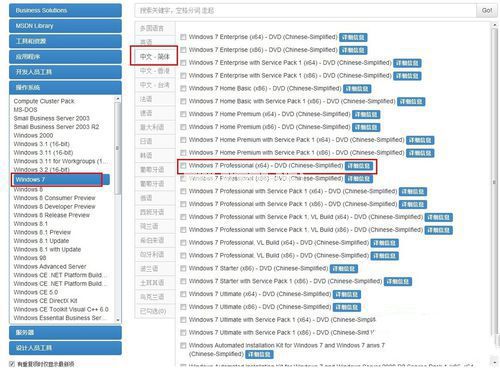Check Windows 7 Enterprise (x64) DVD checkbox
The width and height of the screenshot is (500, 368).
(x=183, y=37)
